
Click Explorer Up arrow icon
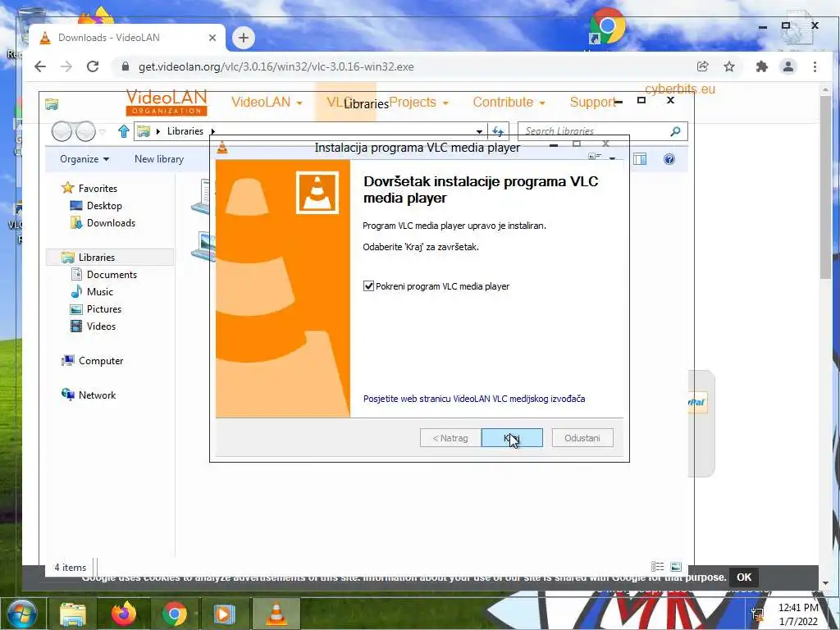click(124, 130)
